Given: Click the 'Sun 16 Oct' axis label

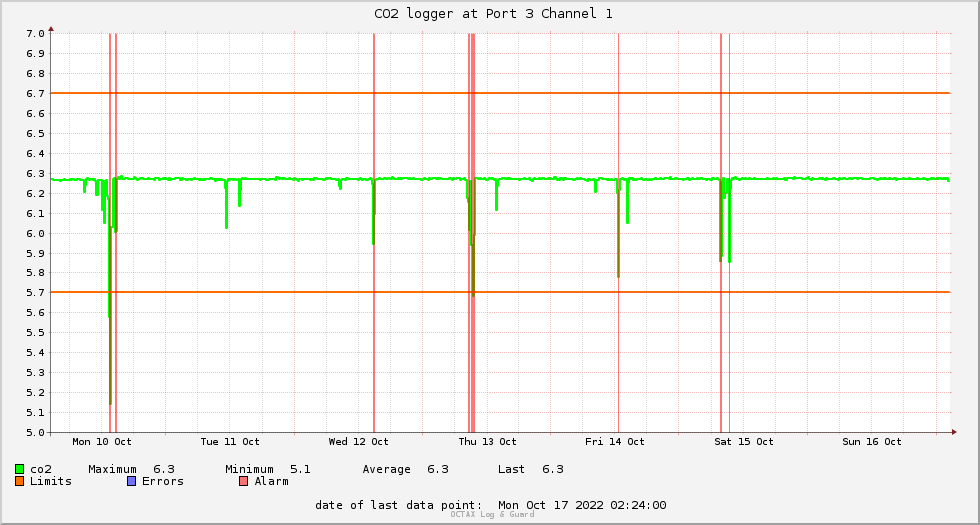Looking at the screenshot, I should point(872,442).
